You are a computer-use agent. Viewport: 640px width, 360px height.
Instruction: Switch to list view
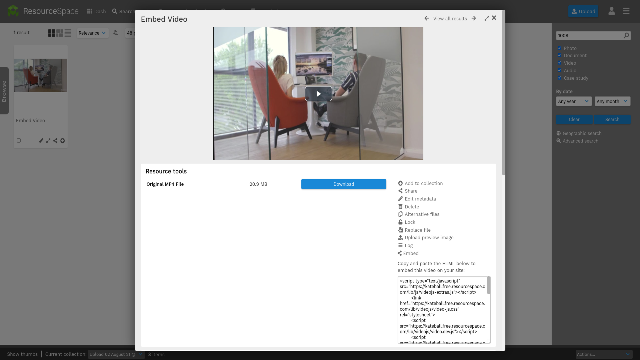coord(68,33)
